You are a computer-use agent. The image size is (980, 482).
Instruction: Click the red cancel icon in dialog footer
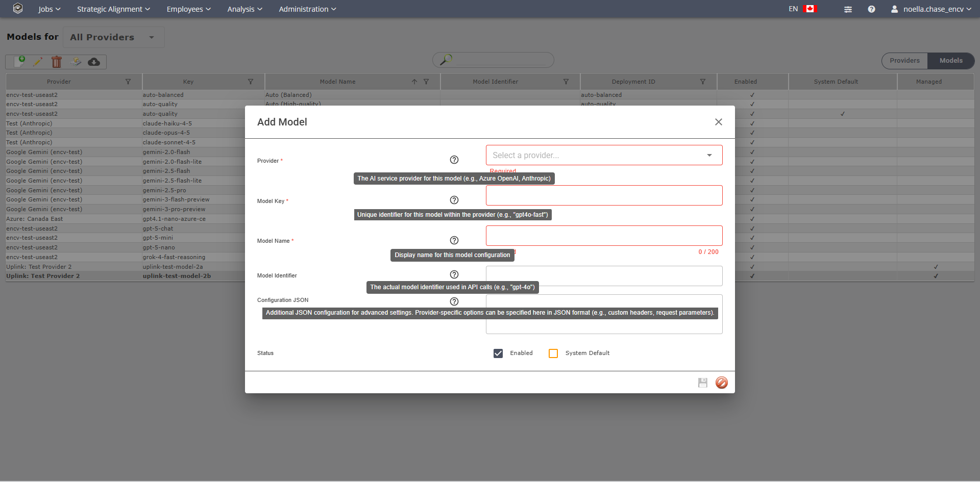pyautogui.click(x=721, y=383)
